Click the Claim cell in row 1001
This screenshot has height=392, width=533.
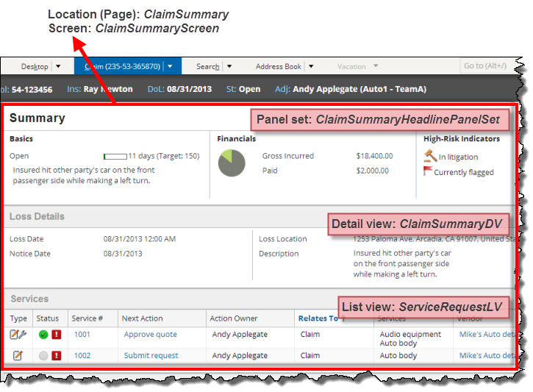310,334
